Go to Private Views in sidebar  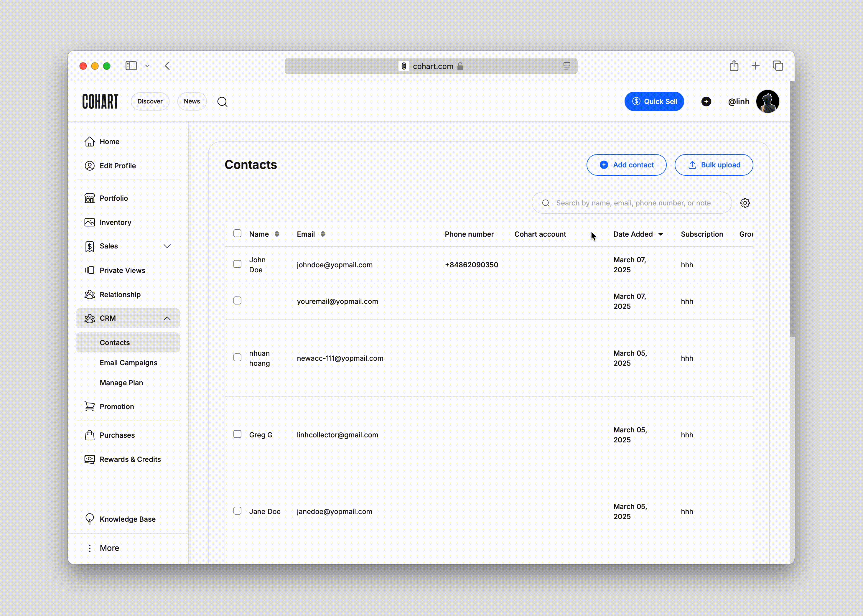pos(122,271)
